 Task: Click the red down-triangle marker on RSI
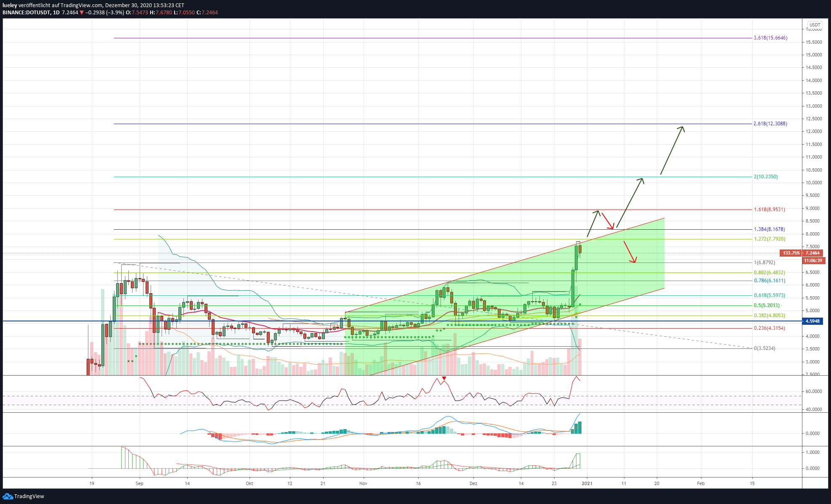coord(444,378)
